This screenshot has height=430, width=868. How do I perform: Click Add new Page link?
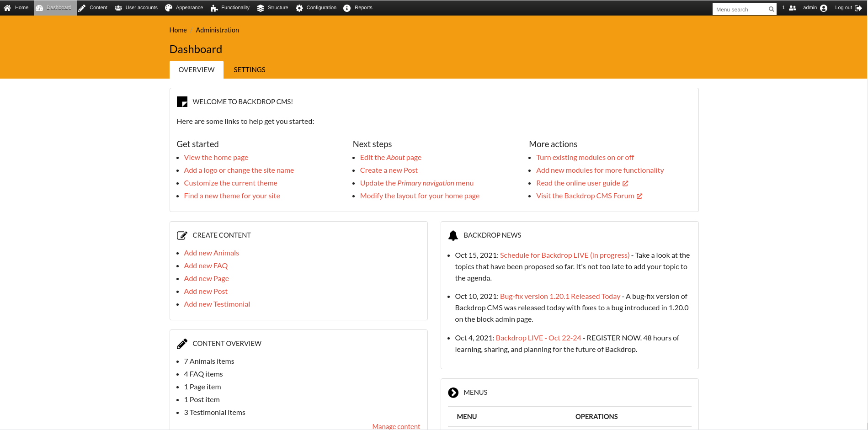(x=207, y=278)
